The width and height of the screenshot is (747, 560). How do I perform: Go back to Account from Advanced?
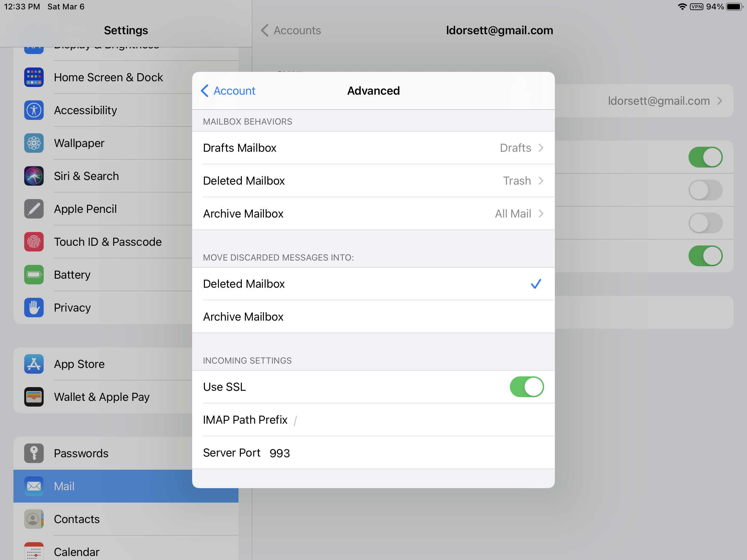pos(228,91)
